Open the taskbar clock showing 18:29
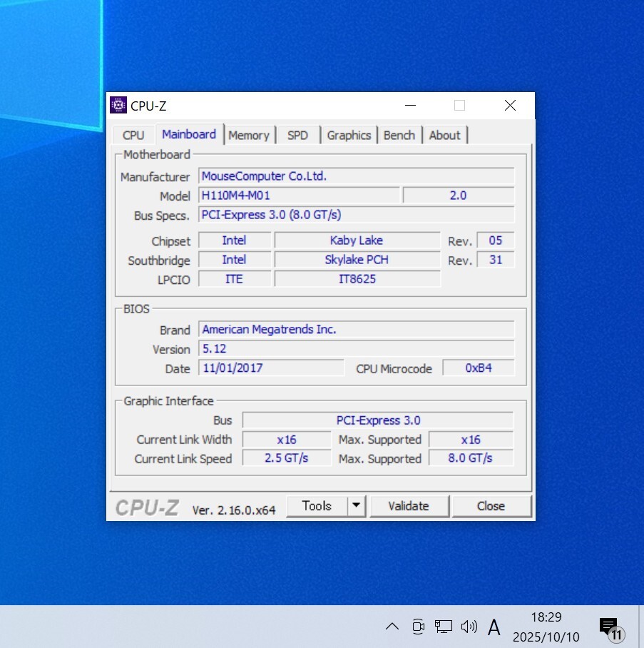 546,627
